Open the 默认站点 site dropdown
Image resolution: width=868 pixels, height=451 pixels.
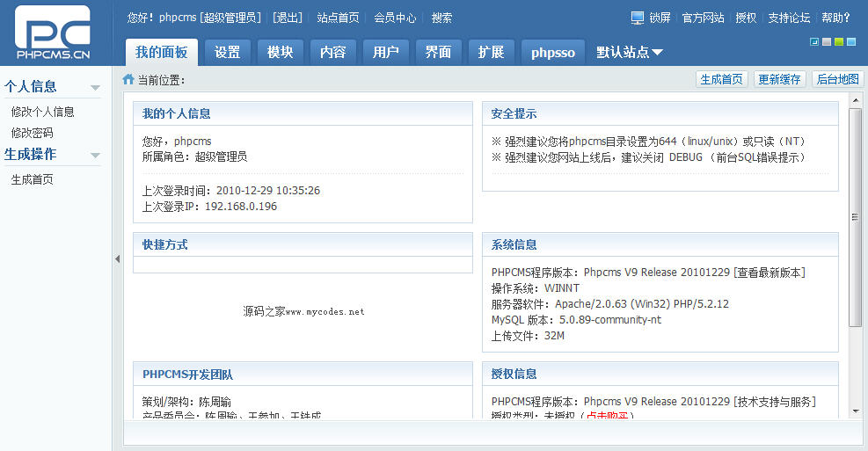630,53
